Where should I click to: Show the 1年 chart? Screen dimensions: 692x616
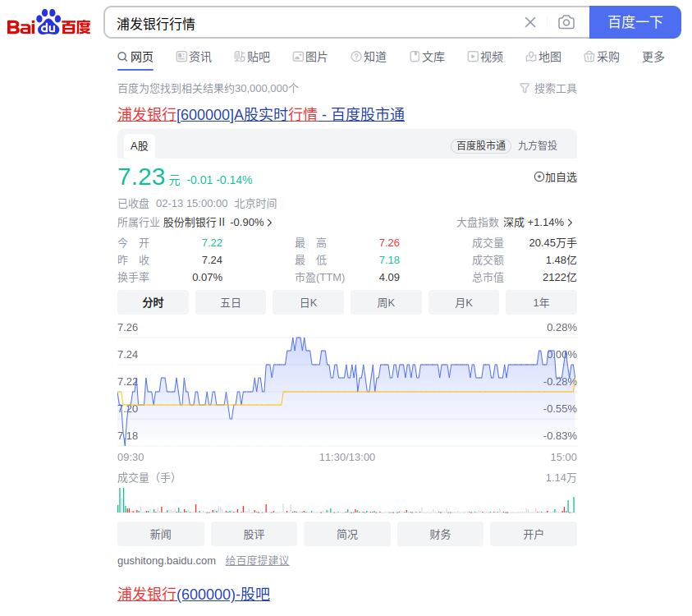[541, 302]
